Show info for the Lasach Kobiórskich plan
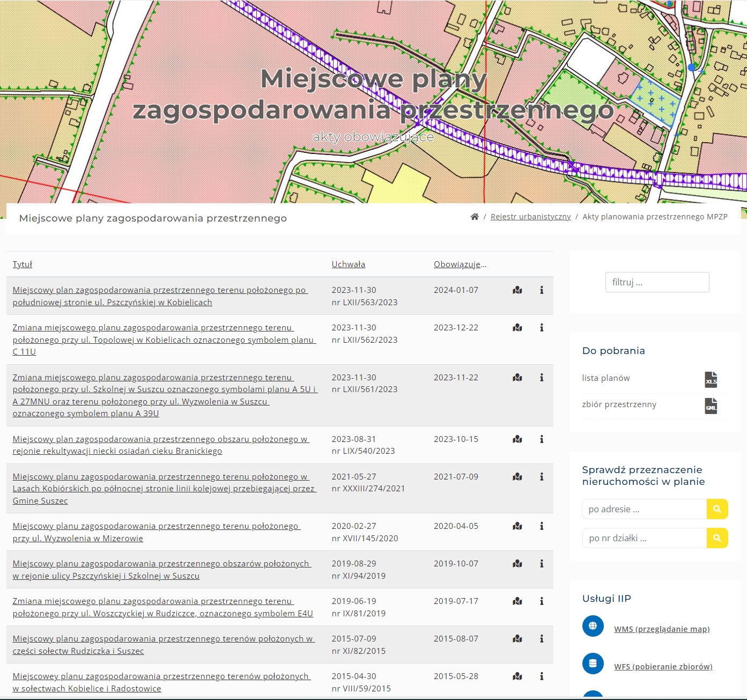 pyautogui.click(x=542, y=477)
